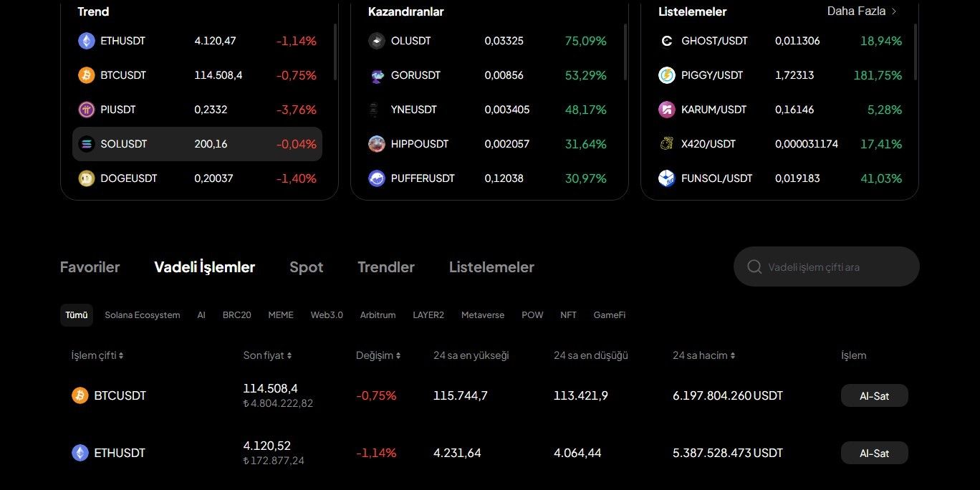
Task: Click the FUNSOL/USDT cube icon
Action: (x=667, y=178)
